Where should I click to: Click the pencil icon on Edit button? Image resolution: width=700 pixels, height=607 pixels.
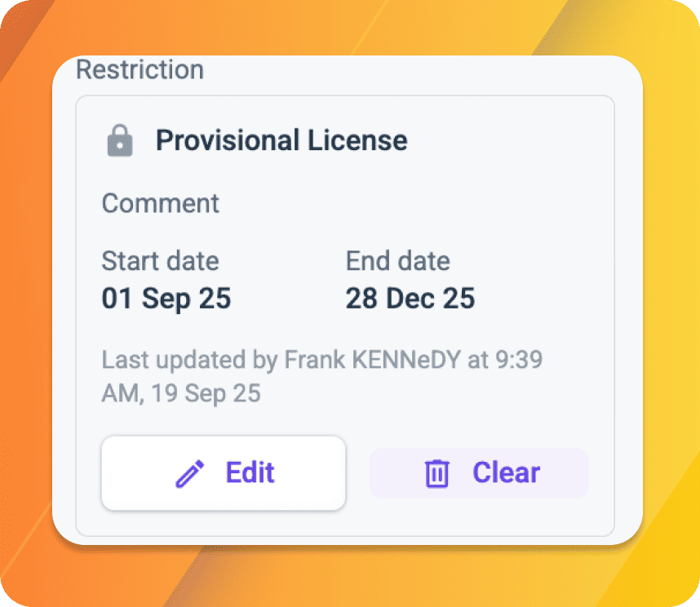pyautogui.click(x=190, y=473)
